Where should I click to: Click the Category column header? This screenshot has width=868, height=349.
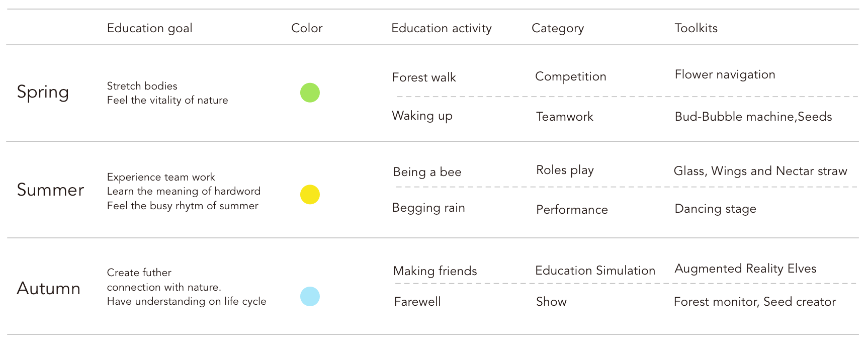coord(558,28)
